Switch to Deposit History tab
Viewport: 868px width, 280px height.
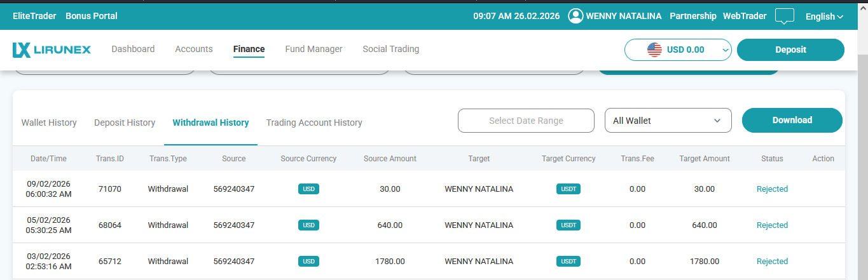pos(125,123)
